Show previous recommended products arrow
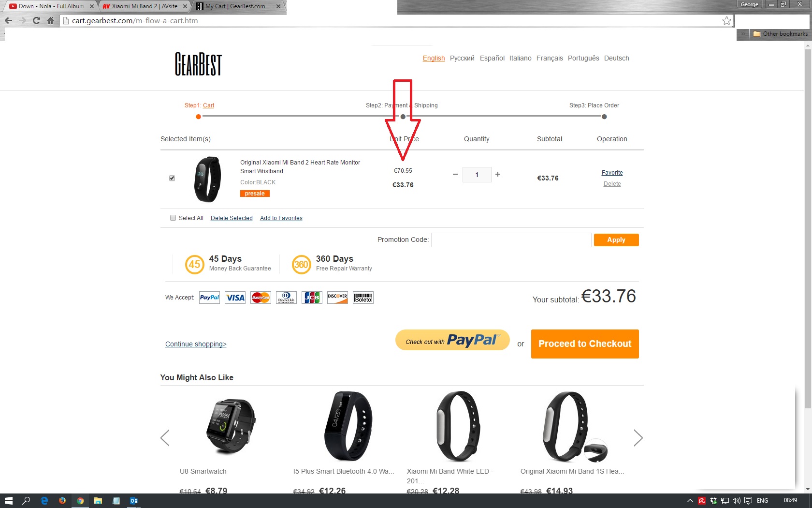This screenshot has width=812, height=508. click(165, 438)
